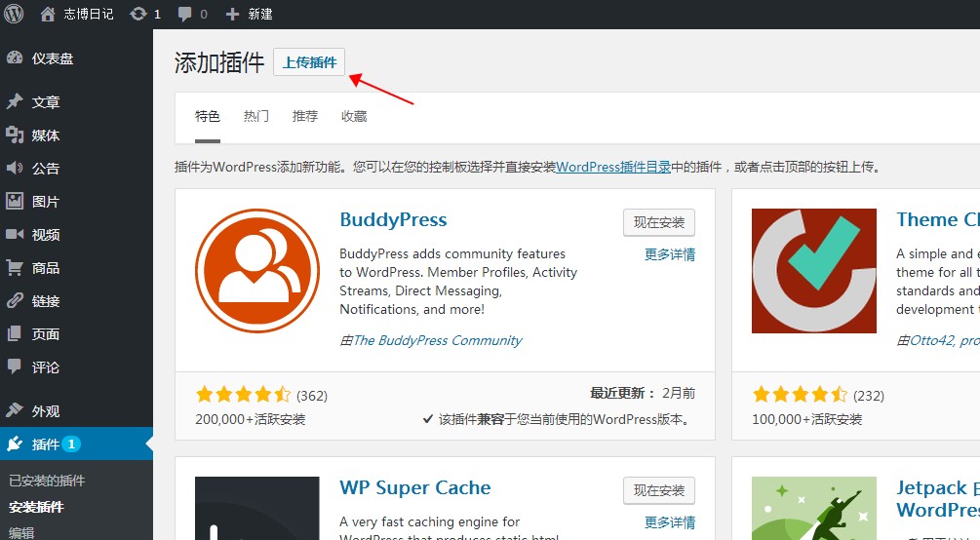Click the 视频 camera icon
Screen dimensions: 980x540
pyautogui.click(x=15, y=234)
